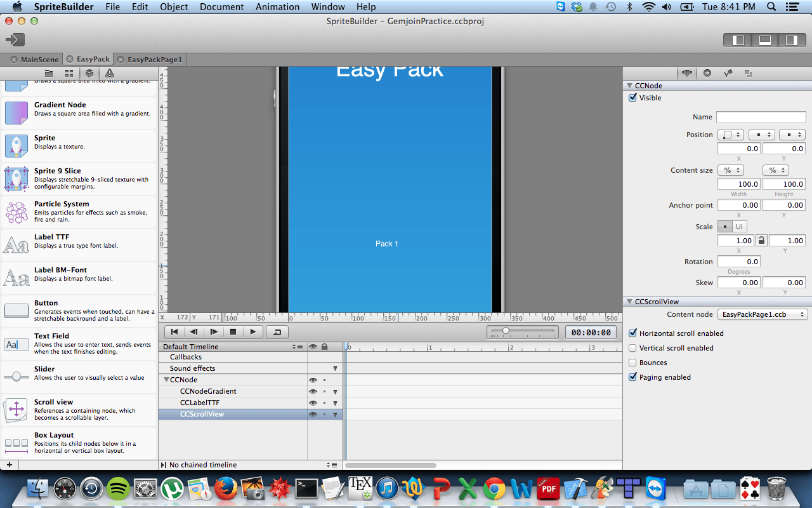Toggle the right inspector panel button
812x508 pixels.
[791, 40]
